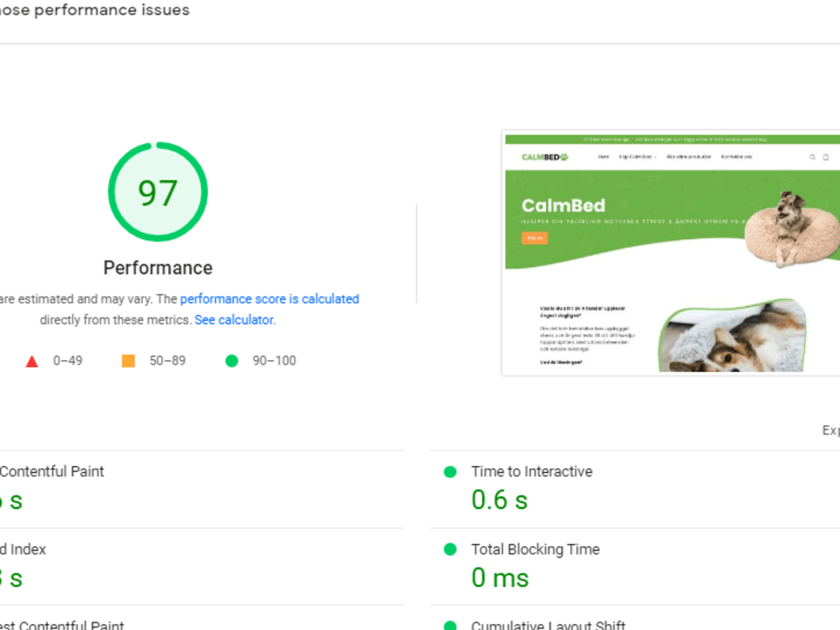
Task: Click the '0–49' score range label
Action: (x=68, y=361)
